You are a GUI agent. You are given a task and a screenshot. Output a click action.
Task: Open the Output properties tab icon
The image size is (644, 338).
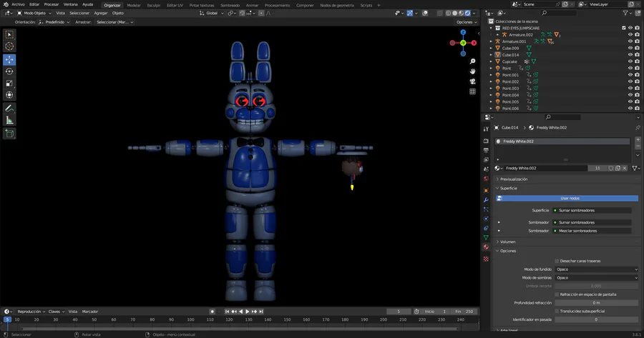[487, 150]
